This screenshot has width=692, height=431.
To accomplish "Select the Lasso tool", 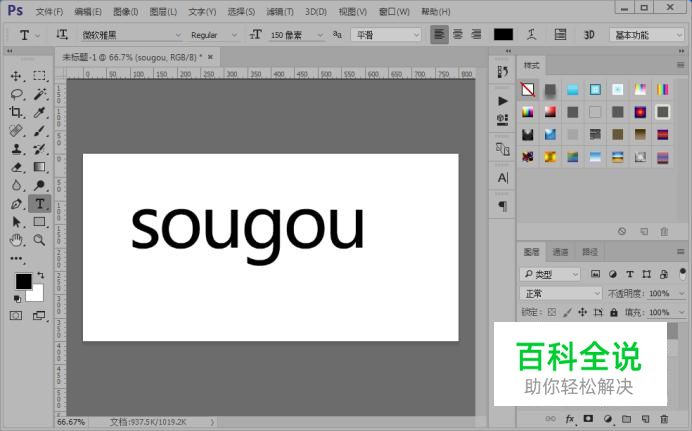I will click(x=16, y=94).
